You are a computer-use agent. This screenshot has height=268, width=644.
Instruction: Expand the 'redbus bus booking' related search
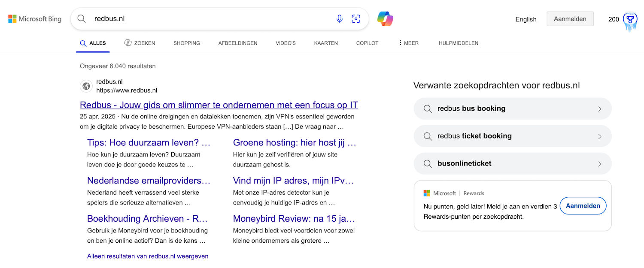pos(600,108)
